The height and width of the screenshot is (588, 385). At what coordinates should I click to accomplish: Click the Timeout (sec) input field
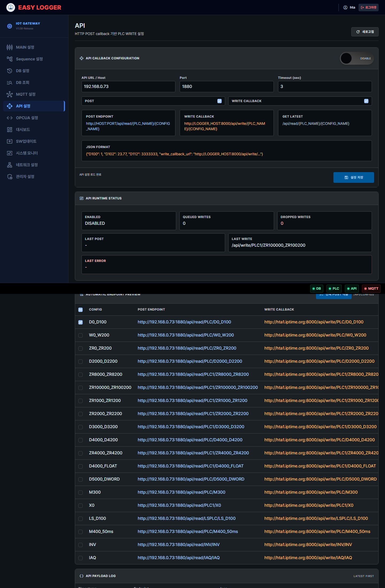point(325,87)
